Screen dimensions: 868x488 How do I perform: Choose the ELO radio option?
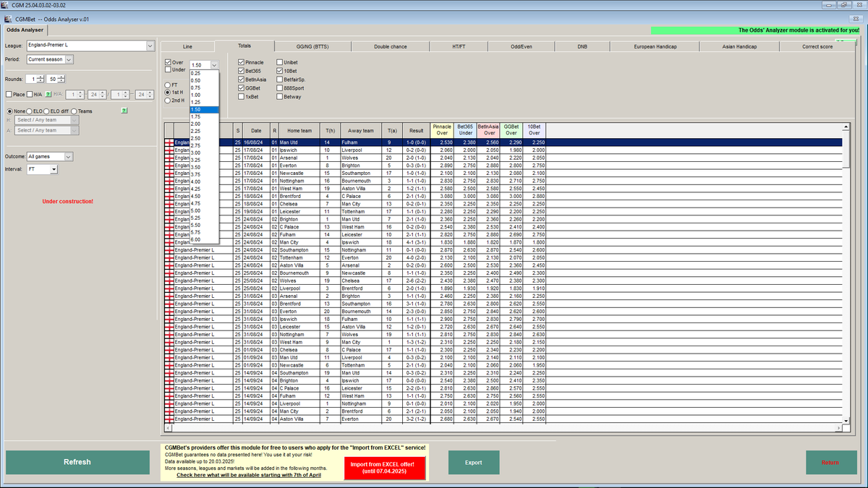[x=30, y=111]
